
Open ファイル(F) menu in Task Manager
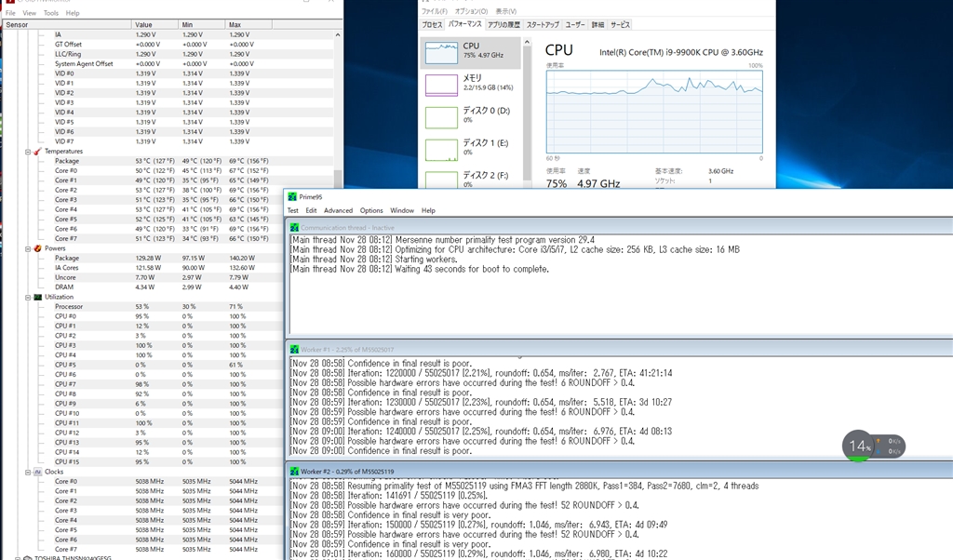(x=435, y=11)
